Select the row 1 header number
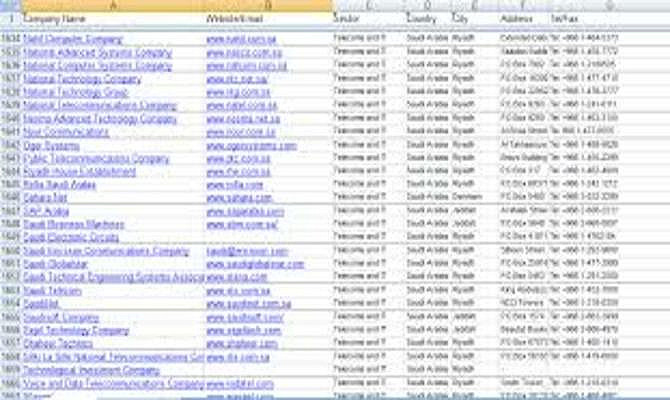The width and height of the screenshot is (670, 400). [11, 19]
